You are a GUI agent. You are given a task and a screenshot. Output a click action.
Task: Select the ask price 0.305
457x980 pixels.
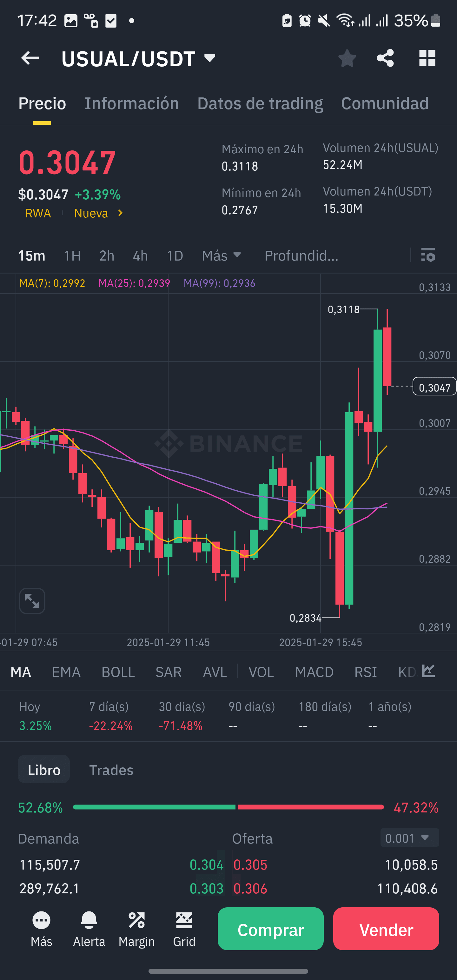click(250, 865)
